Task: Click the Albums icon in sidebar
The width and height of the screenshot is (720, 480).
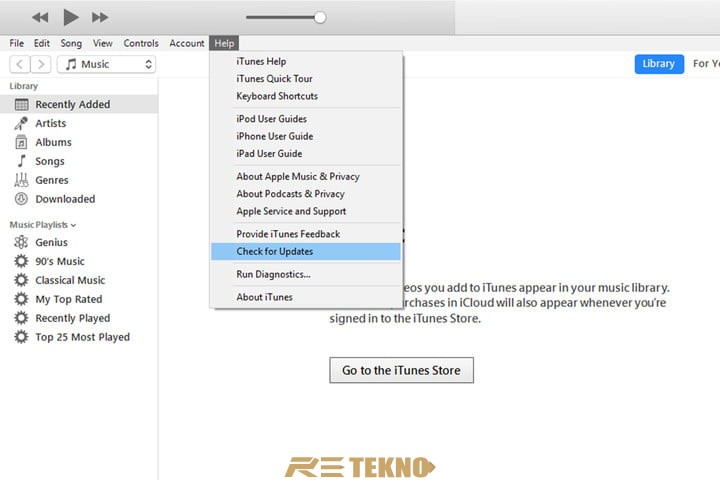Action: (x=21, y=142)
